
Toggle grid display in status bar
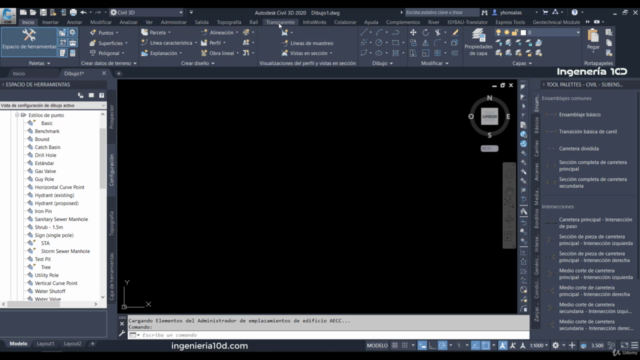[x=395, y=345]
